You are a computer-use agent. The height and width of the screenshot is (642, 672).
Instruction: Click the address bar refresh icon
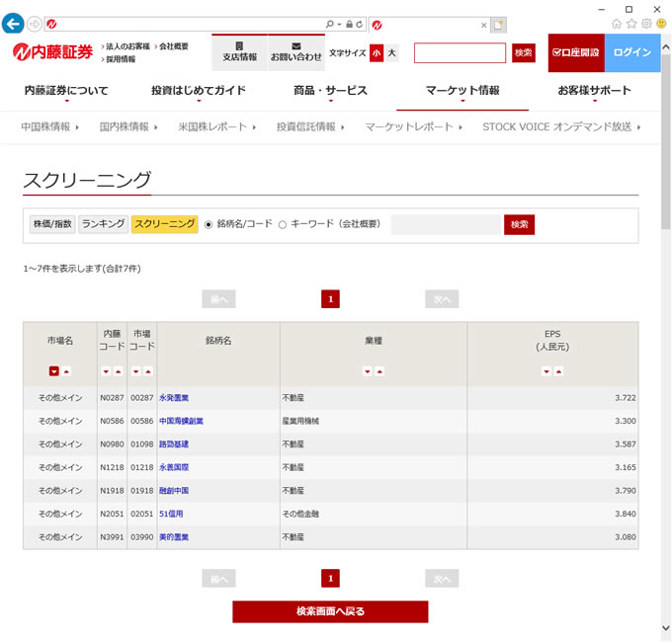point(360,25)
